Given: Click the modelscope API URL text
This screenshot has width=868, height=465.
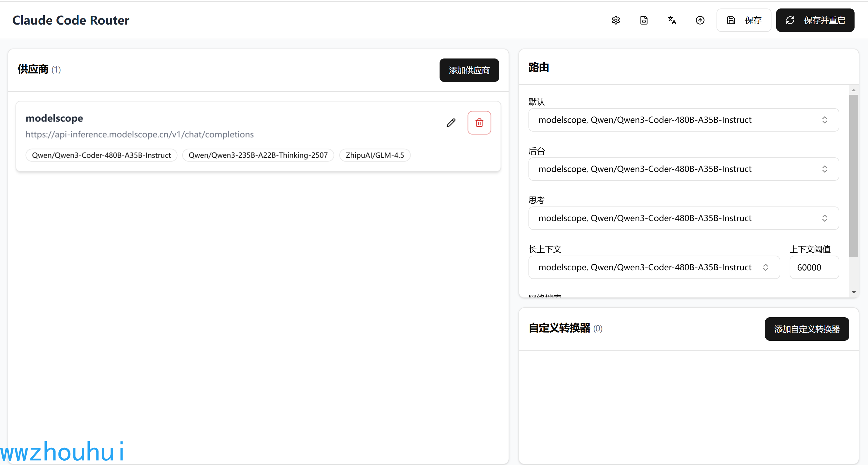Looking at the screenshot, I should pos(139,135).
